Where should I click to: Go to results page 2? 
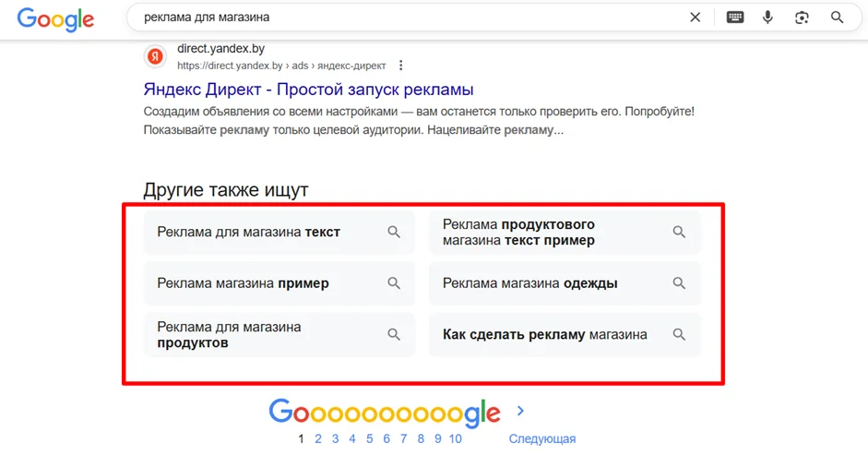point(317,438)
